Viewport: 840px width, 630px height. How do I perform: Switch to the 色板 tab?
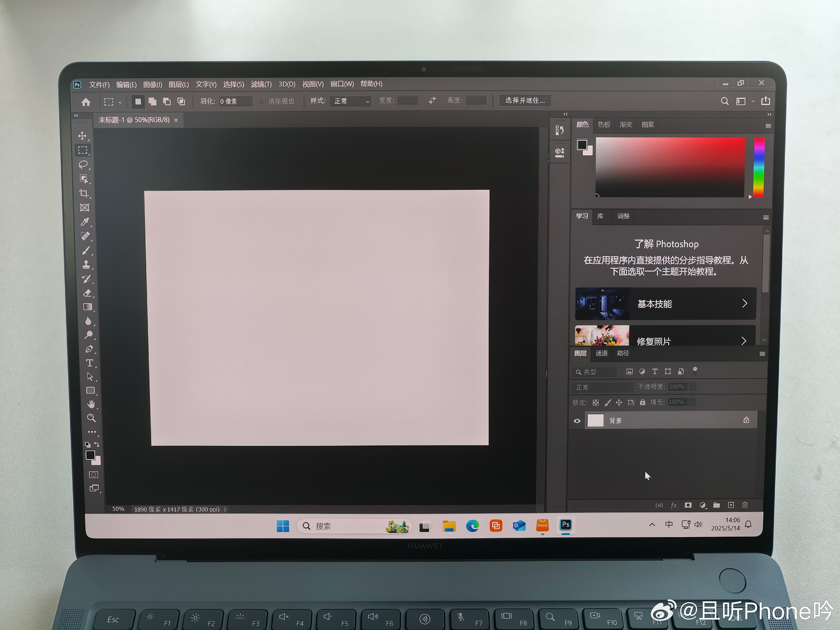coord(604,124)
